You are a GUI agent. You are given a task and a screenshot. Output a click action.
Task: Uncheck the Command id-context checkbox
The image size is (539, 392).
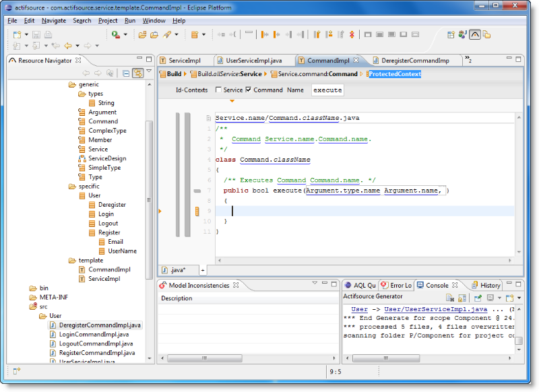click(248, 90)
